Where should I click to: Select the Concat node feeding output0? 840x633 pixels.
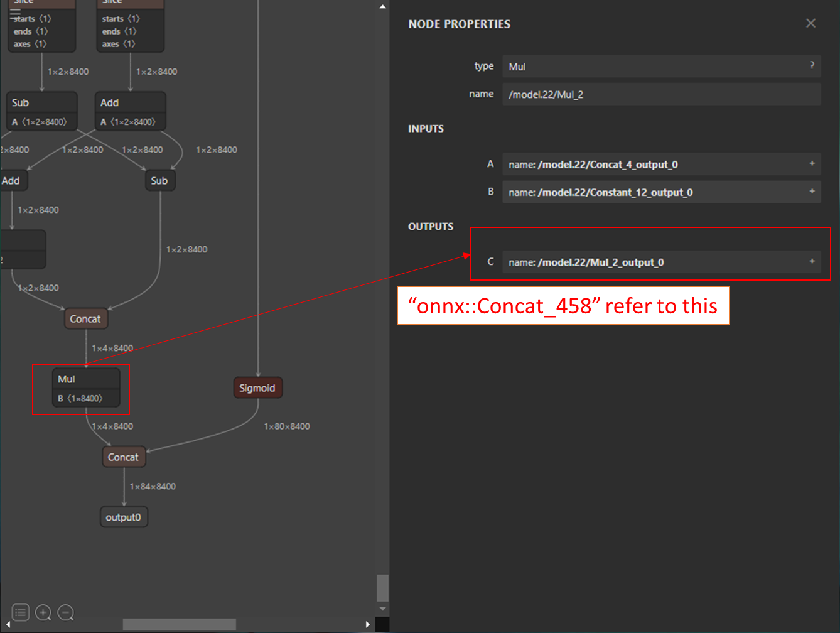(x=124, y=457)
